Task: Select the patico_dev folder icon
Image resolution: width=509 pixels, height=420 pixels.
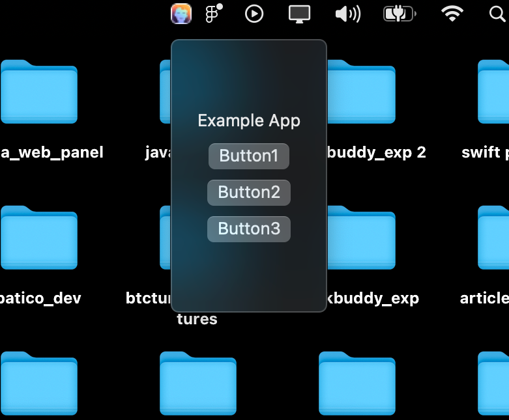Action: [39, 238]
